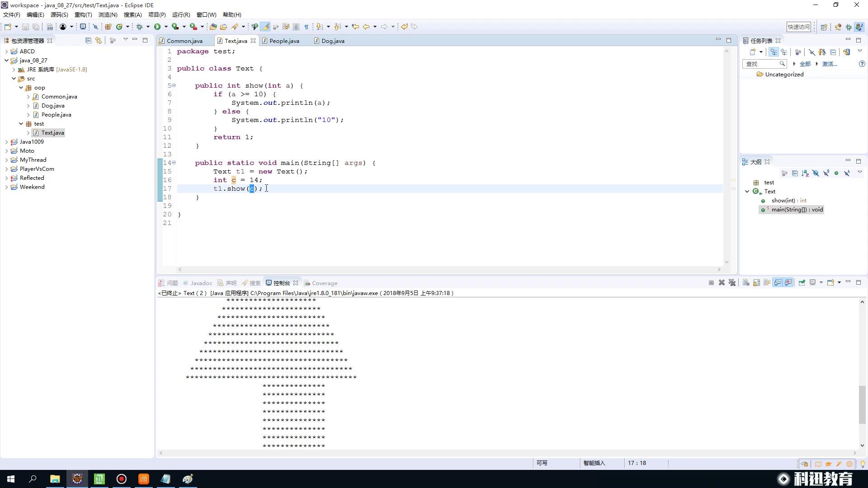Open File Explorer from taskbar

point(55,479)
